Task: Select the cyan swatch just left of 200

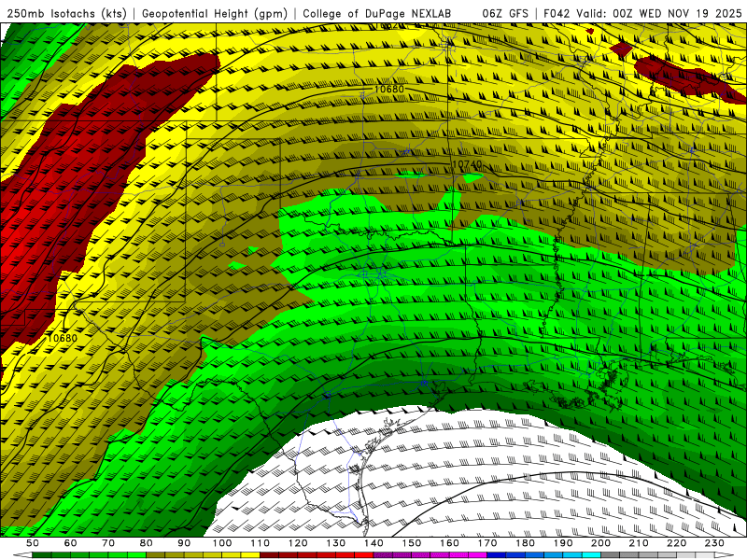Action: point(591,555)
